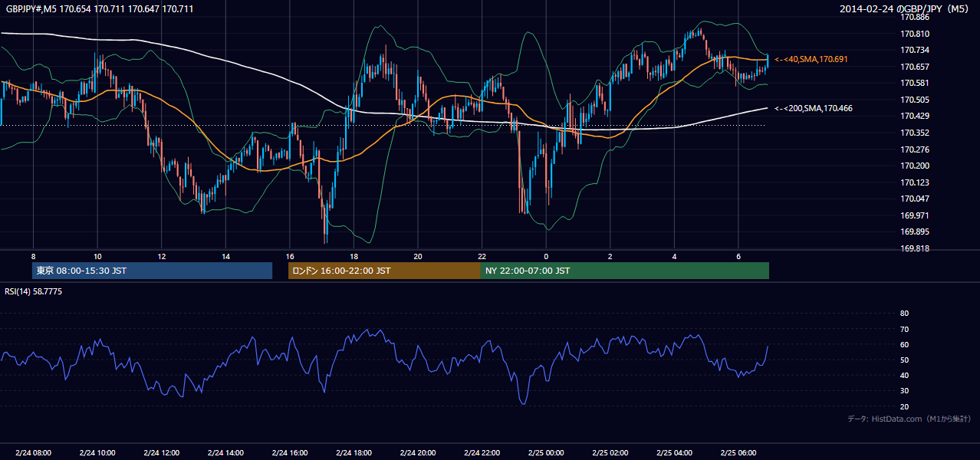Click the 2/25 00:00 date label
This screenshot has width=980, height=460.
tap(546, 453)
